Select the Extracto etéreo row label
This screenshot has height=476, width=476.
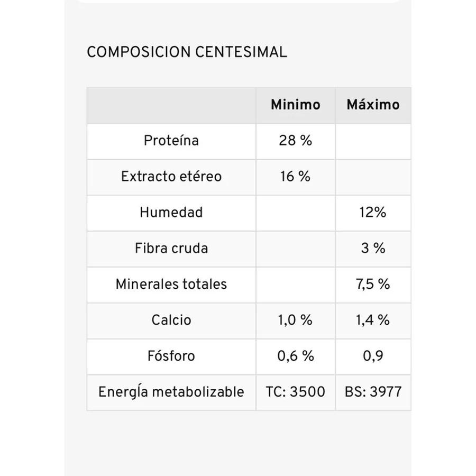[171, 176]
